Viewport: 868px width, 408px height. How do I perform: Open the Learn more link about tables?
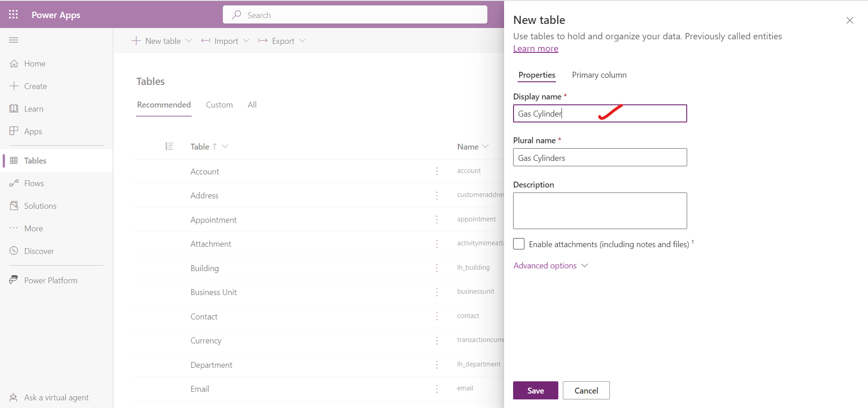click(x=535, y=48)
